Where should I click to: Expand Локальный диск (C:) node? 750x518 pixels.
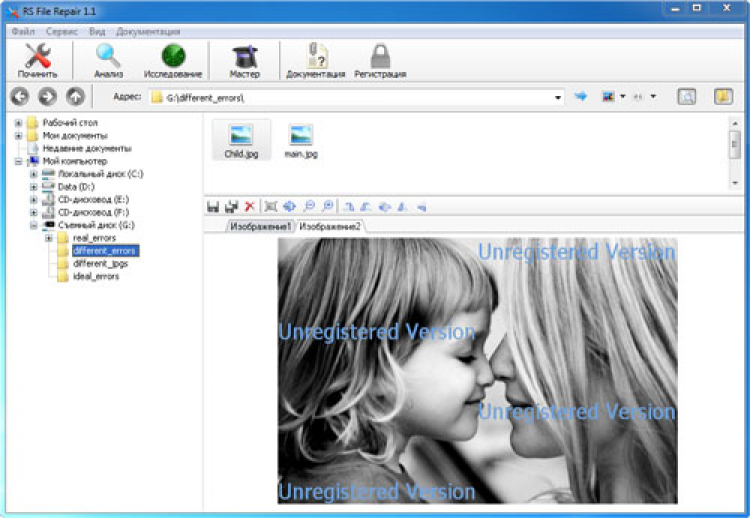coord(33,174)
